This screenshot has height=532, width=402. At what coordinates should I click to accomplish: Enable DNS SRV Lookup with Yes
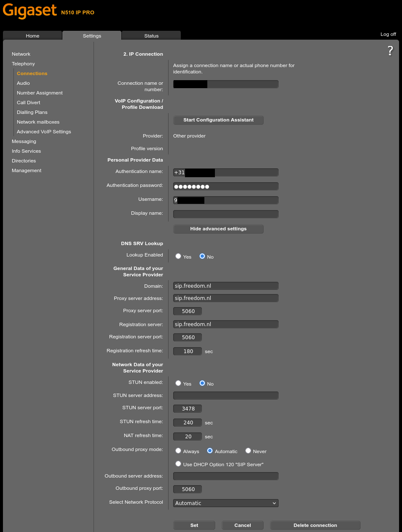[x=178, y=256]
